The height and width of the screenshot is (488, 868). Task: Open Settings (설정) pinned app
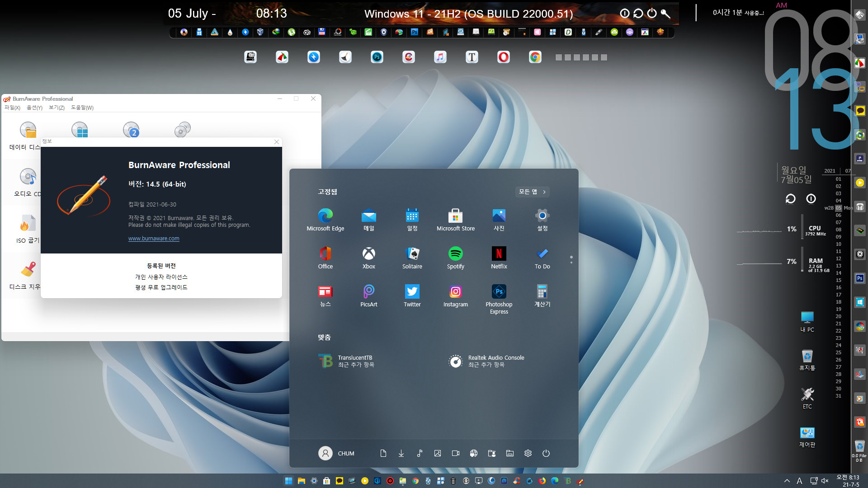542,220
